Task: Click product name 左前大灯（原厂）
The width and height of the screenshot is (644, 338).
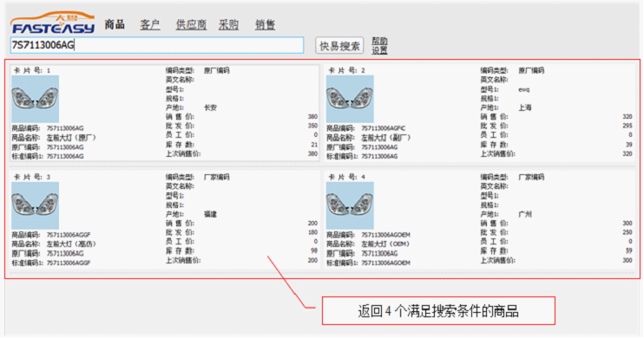Action: (x=71, y=138)
